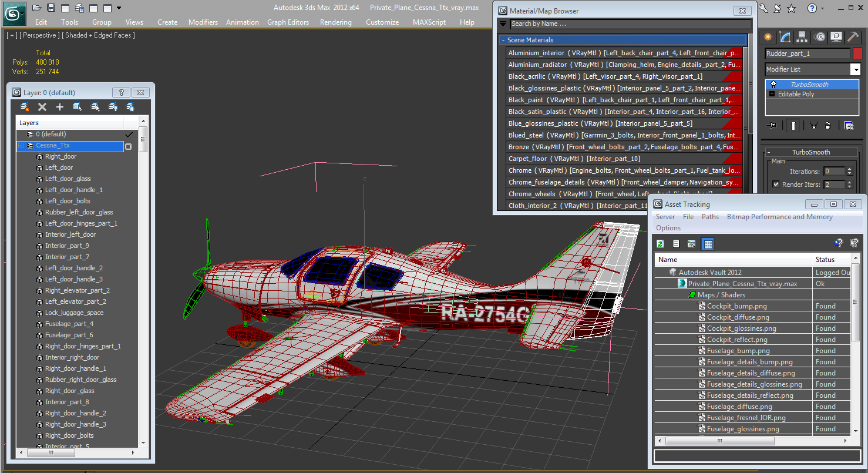Click Make Unique icon below modifier stack

814,125
